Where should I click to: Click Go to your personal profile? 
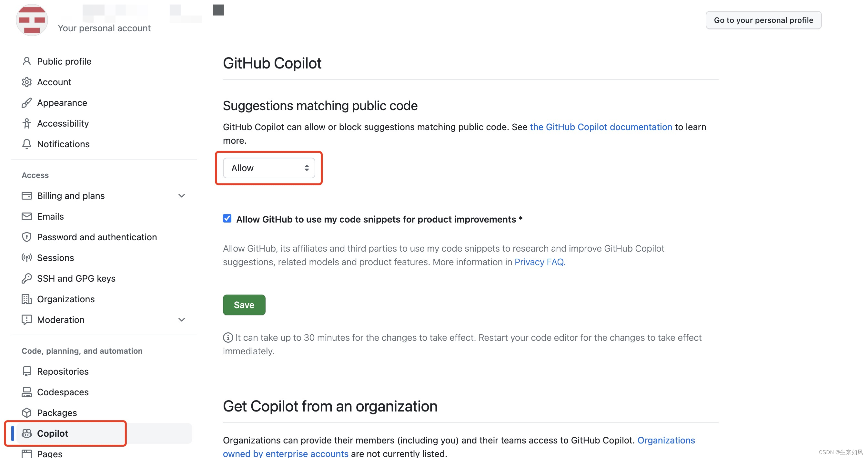tap(763, 20)
